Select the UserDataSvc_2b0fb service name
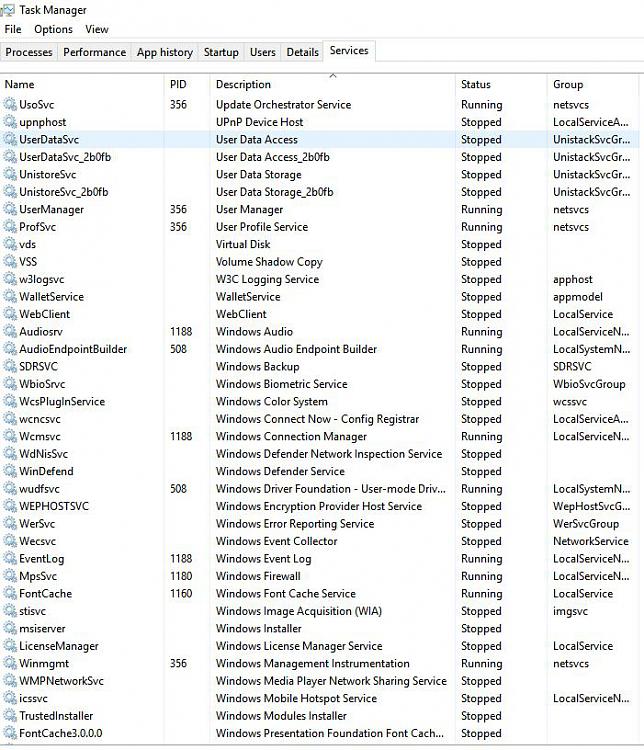This screenshot has height=750, width=644. coord(65,157)
